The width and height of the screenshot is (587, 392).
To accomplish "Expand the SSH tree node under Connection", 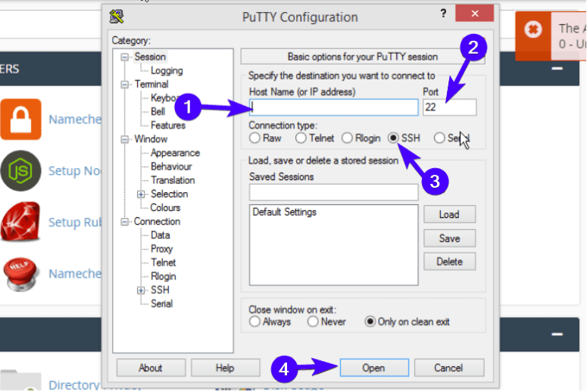I will tap(141, 291).
